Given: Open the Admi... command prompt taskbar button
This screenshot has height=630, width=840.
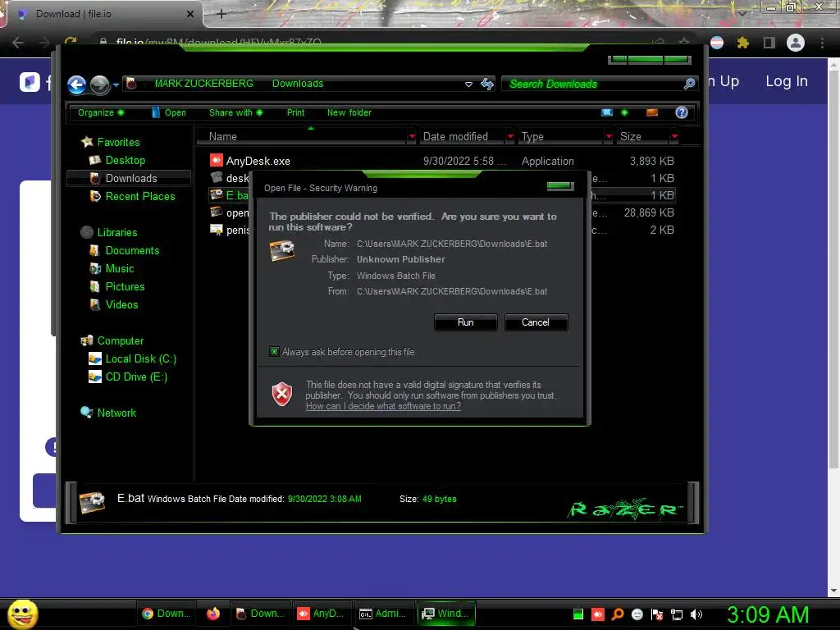Looking at the screenshot, I should pos(383,614).
